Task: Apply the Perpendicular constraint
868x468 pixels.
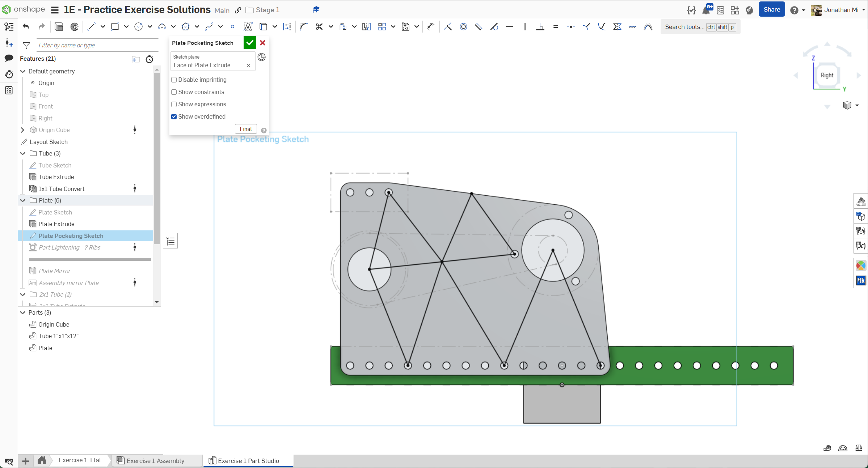Action: point(540,27)
